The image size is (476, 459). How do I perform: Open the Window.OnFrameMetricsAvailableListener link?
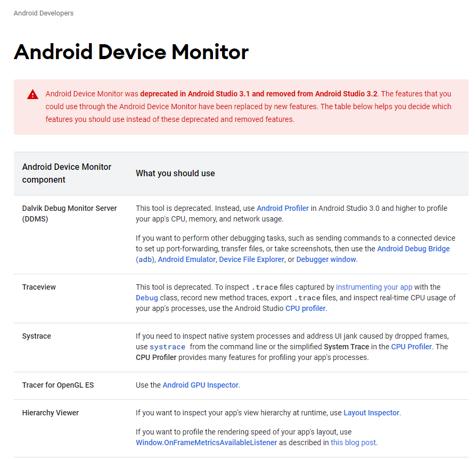pyautogui.click(x=207, y=442)
